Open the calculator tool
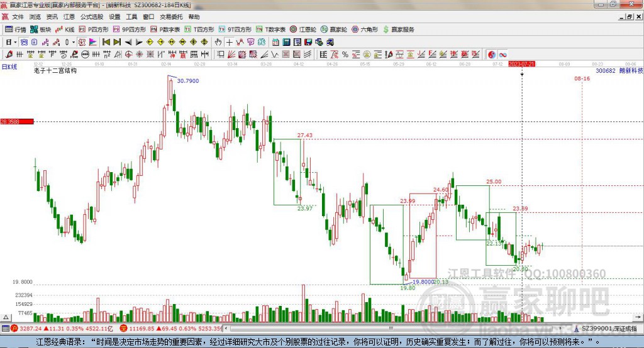The width and height of the screenshot is (644, 348). (x=287, y=42)
